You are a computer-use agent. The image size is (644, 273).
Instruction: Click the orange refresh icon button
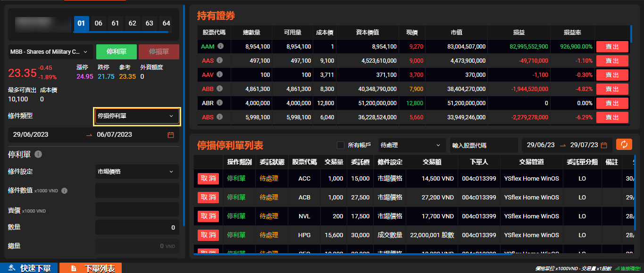point(624,145)
